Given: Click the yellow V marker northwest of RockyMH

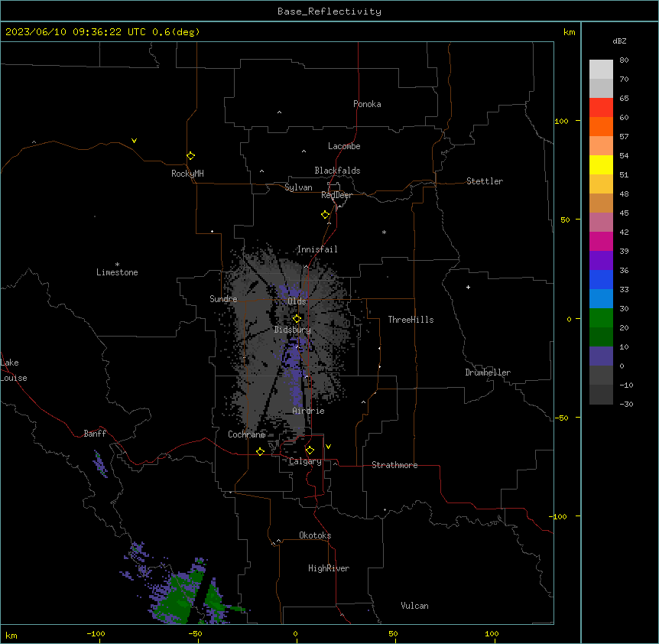Looking at the screenshot, I should (134, 141).
